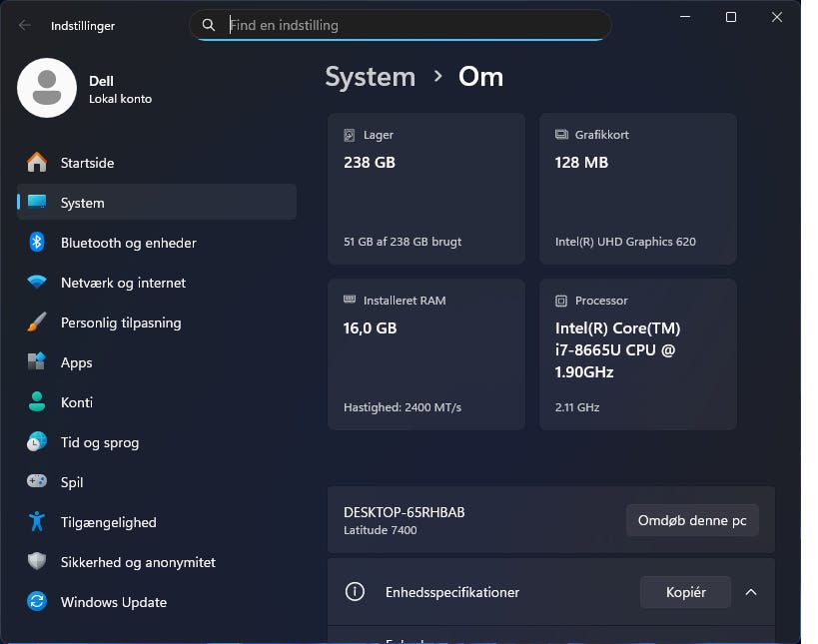818x644 pixels.
Task: Open Tilgængelighed accessibility icon
Action: click(x=37, y=522)
